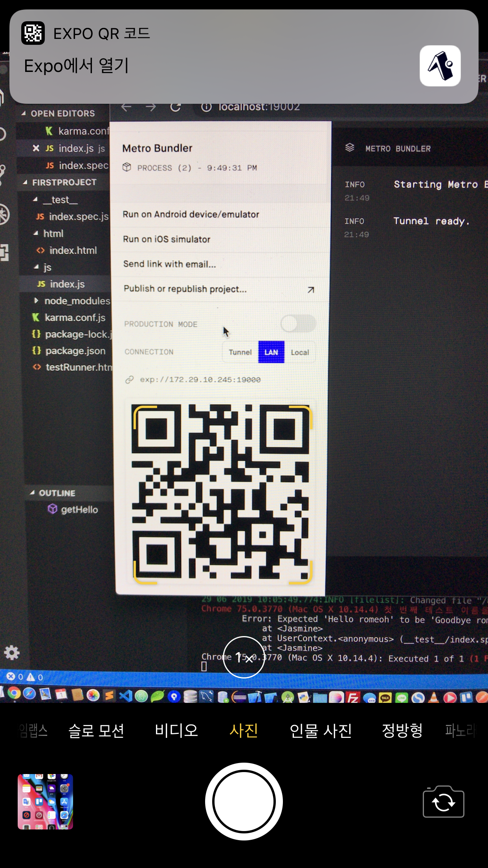The width and height of the screenshot is (488, 868).
Task: Click errors and warnings status bar counter
Action: tap(24, 677)
